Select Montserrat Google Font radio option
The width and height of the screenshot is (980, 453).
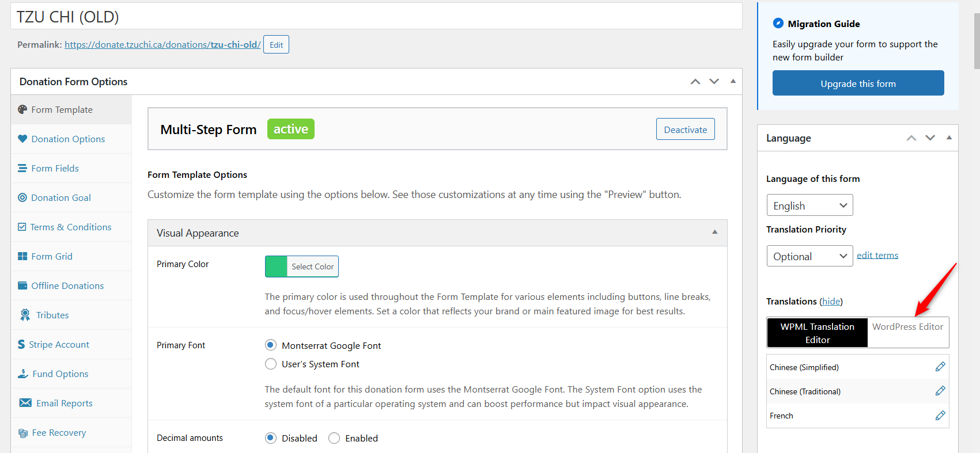pyautogui.click(x=271, y=345)
